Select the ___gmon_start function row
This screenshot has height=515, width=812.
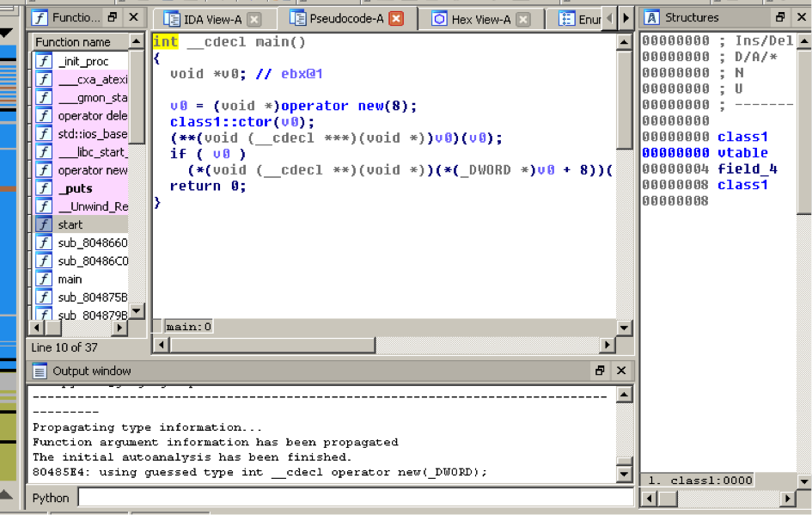coord(80,97)
